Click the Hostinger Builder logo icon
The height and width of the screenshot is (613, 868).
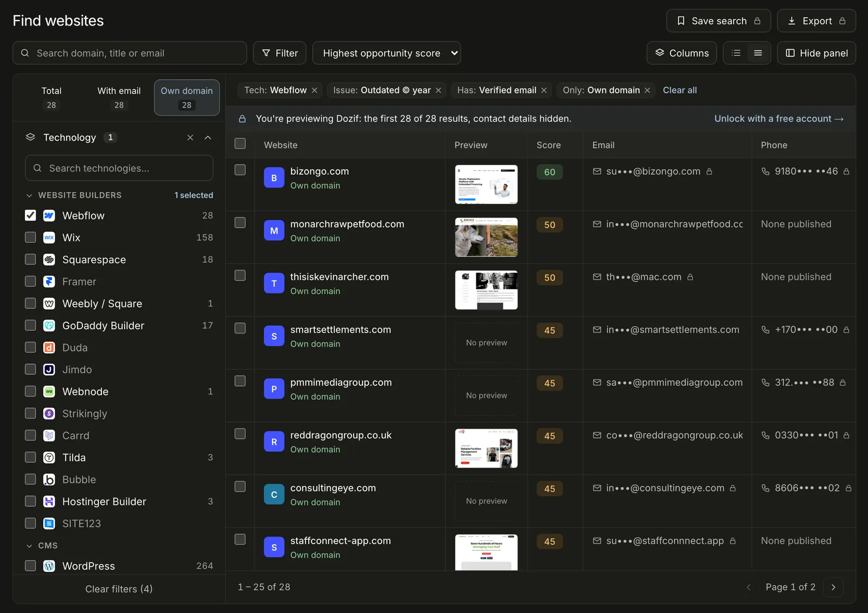click(x=49, y=501)
